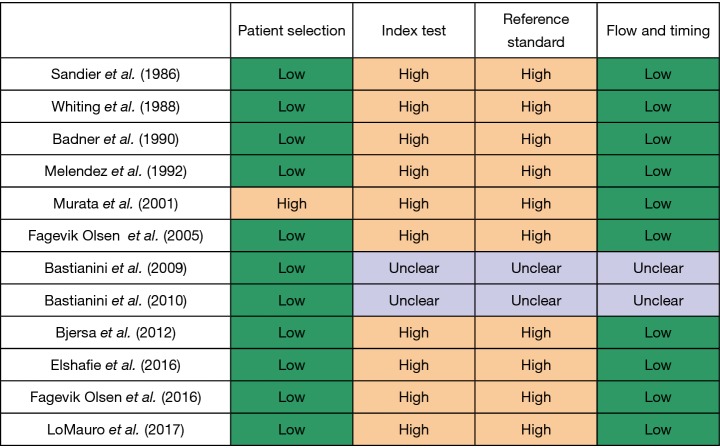The width and height of the screenshot is (720, 448).
Task: Click the Index test column header
Action: 414,31
